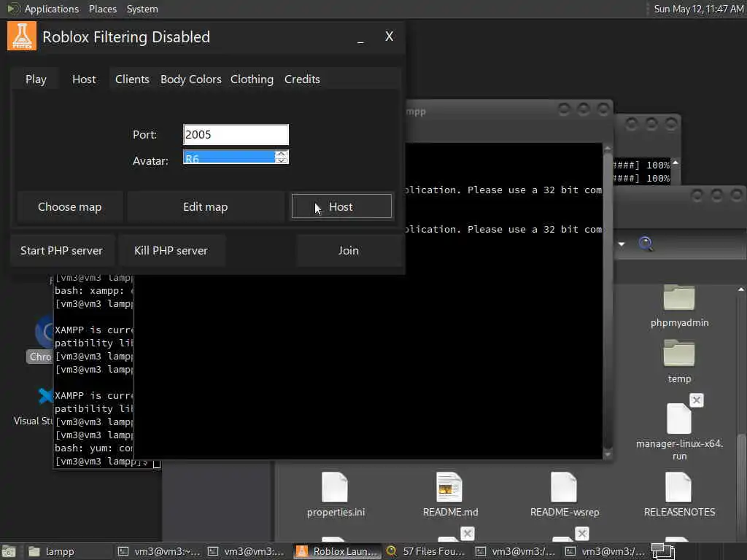Expand the dropdown arrow beside search icon
This screenshot has height=560, width=747.
click(622, 244)
